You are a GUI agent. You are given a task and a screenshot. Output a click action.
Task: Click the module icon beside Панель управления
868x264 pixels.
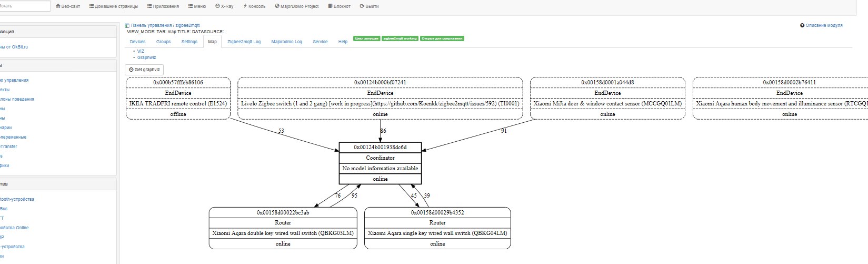127,25
